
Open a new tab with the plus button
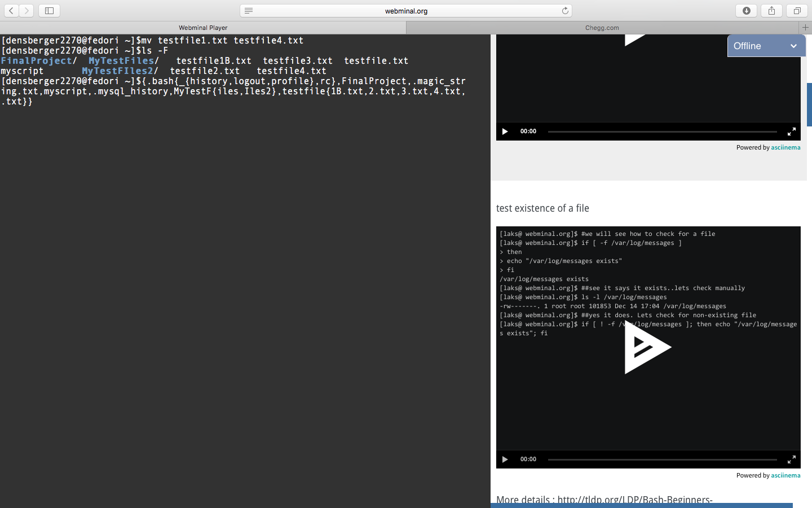tap(805, 27)
